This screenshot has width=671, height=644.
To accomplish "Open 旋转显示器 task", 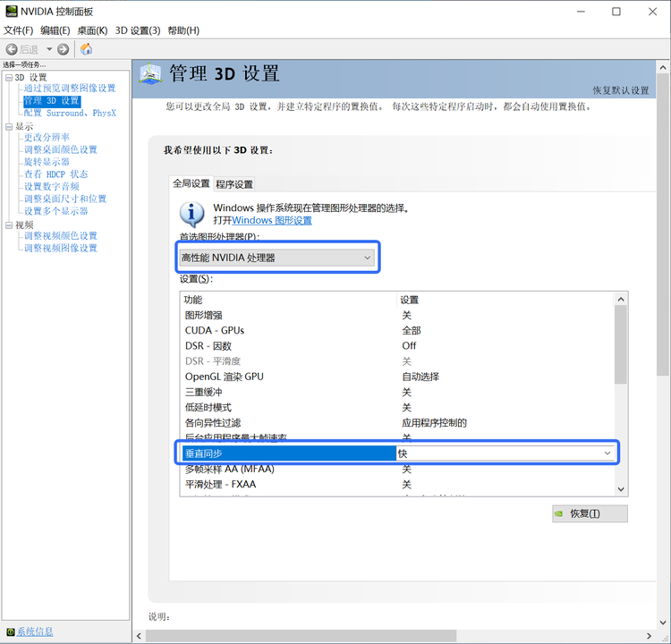I will coord(47,162).
